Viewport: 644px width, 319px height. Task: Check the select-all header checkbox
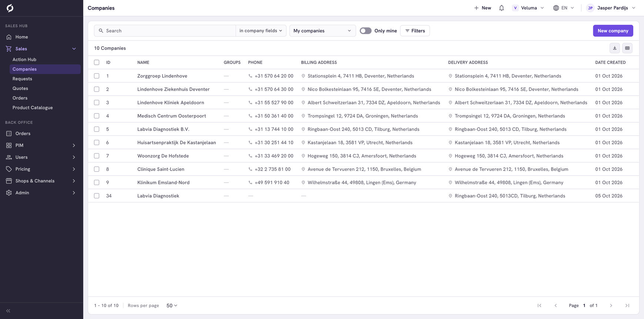(x=97, y=63)
